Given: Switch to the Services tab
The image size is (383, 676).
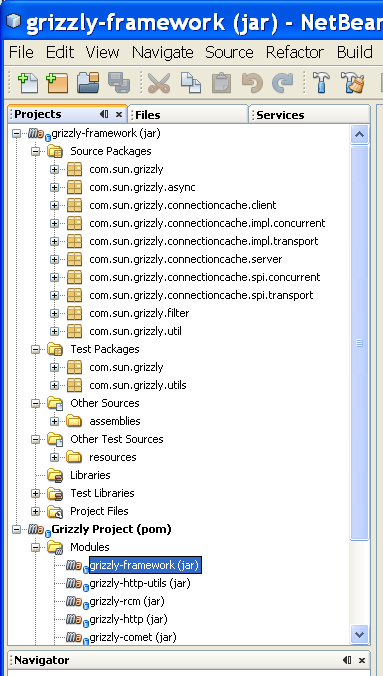Looking at the screenshot, I should pyautogui.click(x=309, y=115).
